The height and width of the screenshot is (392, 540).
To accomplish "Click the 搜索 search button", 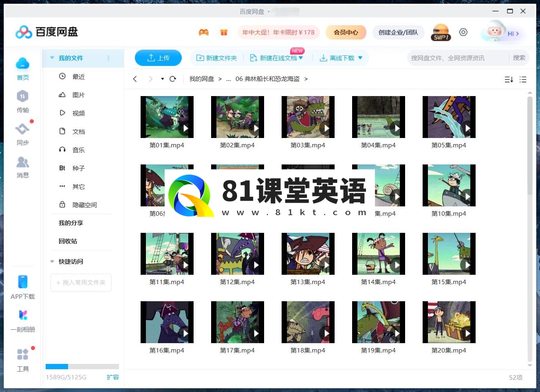I will tap(519, 58).
